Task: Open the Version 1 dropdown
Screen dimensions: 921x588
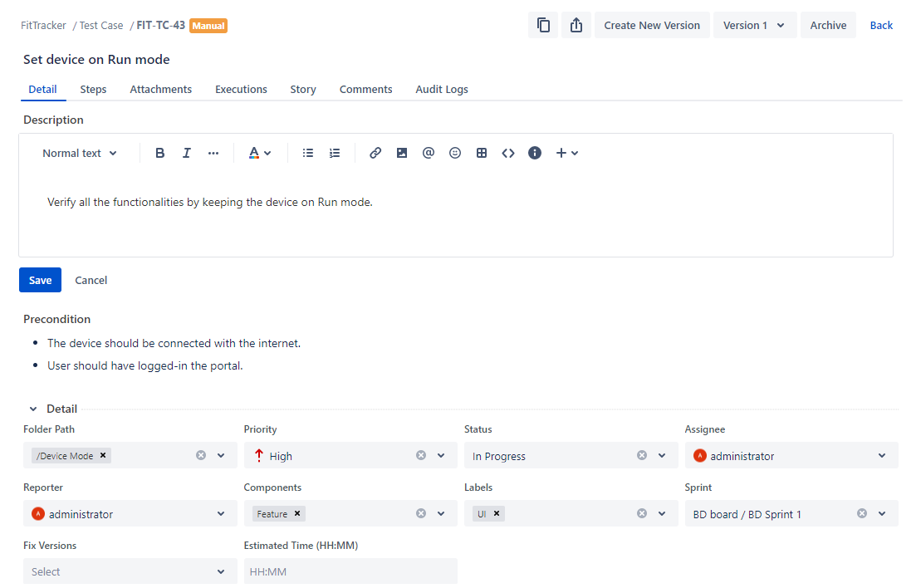Action: [x=754, y=25]
